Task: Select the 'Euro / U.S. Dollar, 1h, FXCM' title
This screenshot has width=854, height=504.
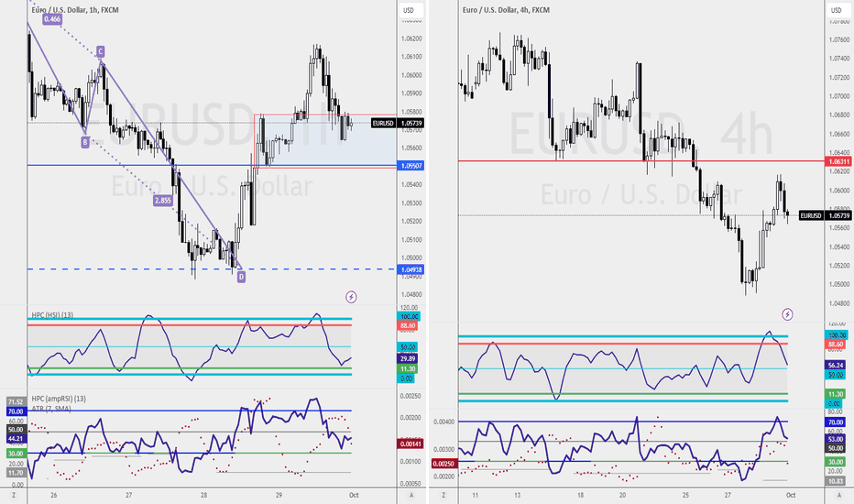Action: pyautogui.click(x=75, y=10)
